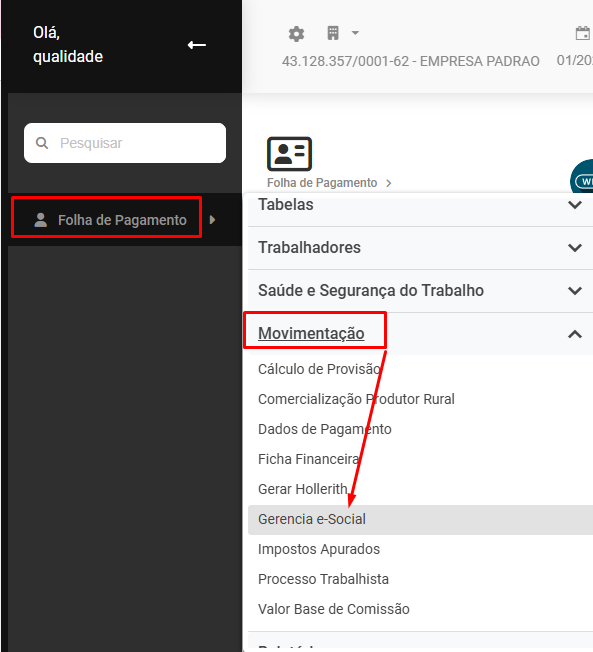Open the Folha de Pagamento breadcrumb link

[322, 183]
